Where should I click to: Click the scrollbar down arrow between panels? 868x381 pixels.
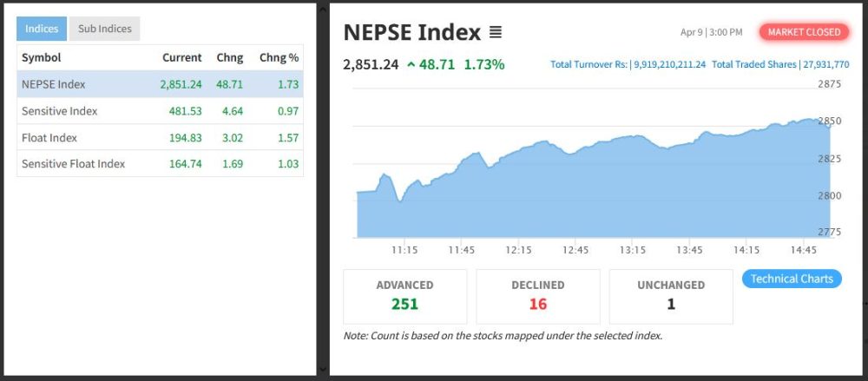click(x=323, y=370)
